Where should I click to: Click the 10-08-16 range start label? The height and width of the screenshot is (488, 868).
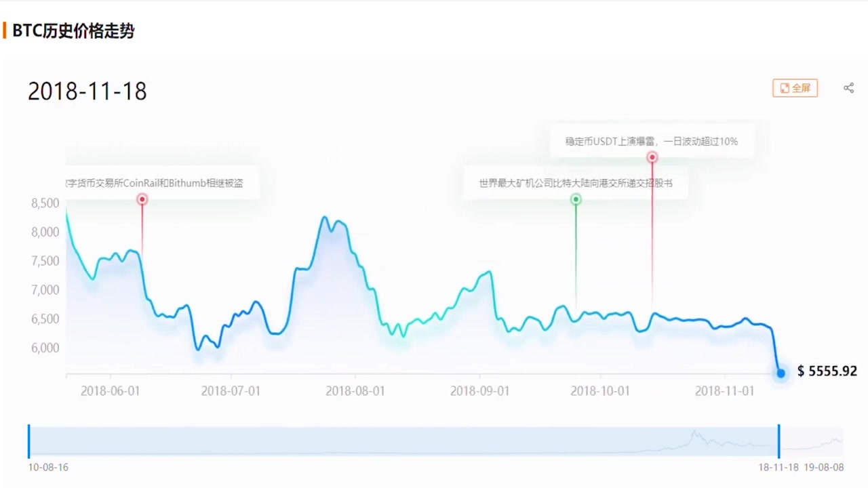point(48,468)
